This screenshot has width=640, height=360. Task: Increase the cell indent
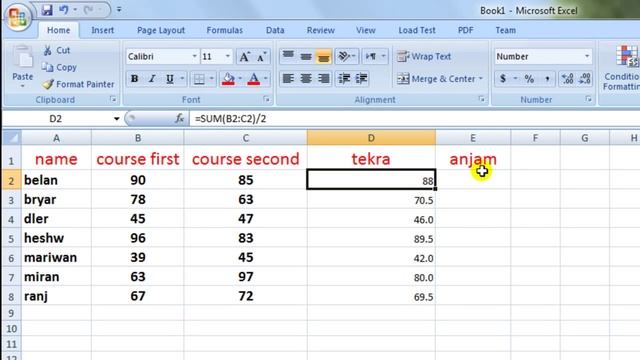[x=362, y=79]
